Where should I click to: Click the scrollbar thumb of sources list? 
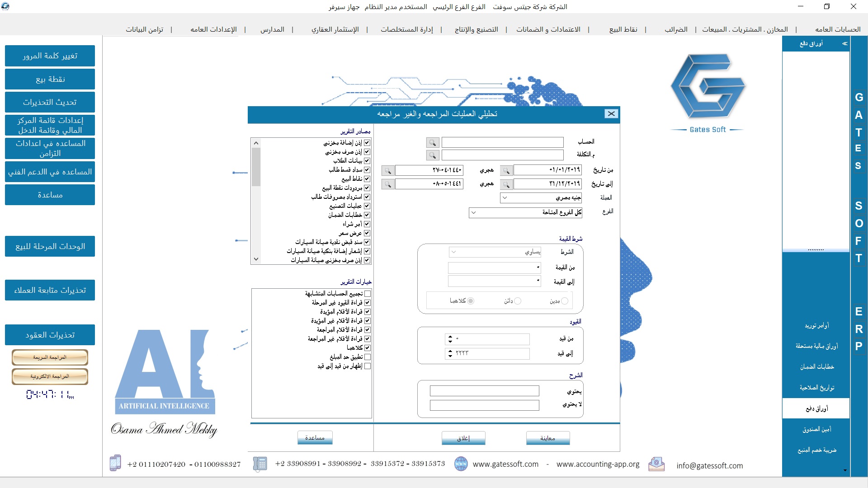tap(256, 167)
